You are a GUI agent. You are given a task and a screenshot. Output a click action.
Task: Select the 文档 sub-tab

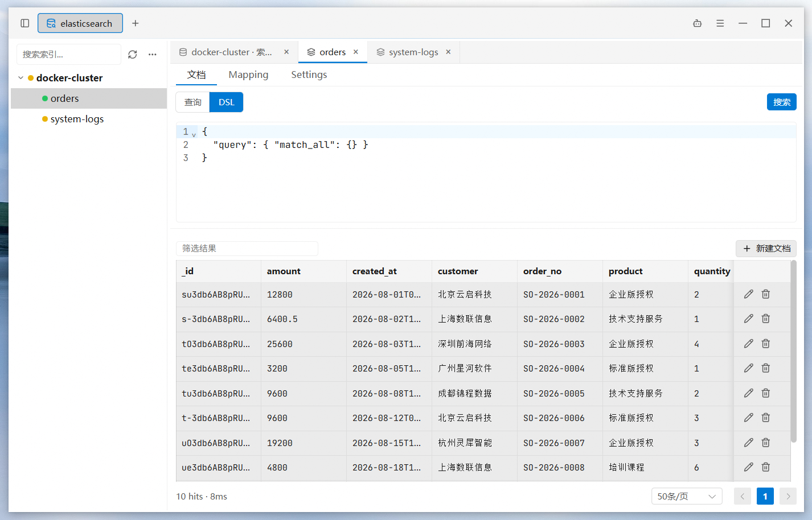point(196,75)
